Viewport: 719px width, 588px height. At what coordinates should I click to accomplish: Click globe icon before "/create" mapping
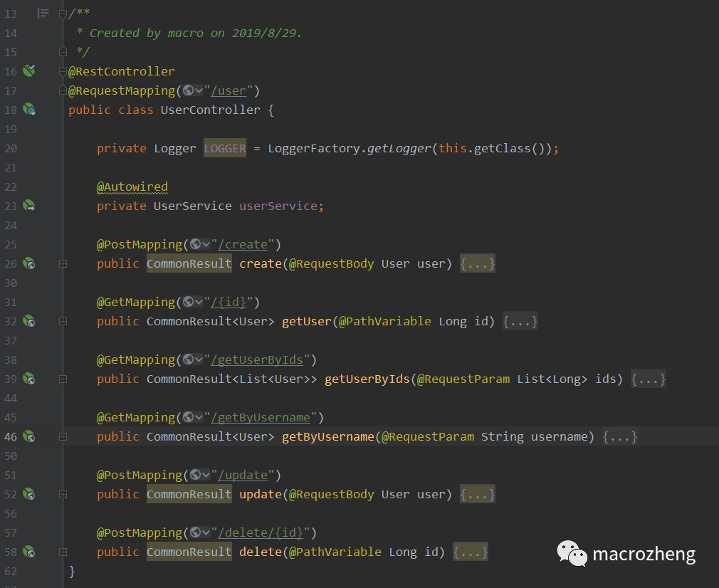click(x=195, y=244)
